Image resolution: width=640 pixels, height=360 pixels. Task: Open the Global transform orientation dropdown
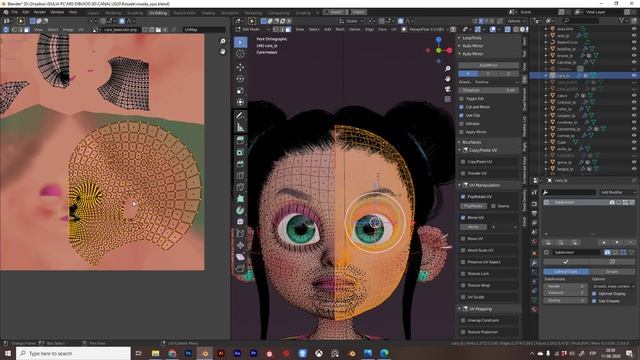[351, 21]
